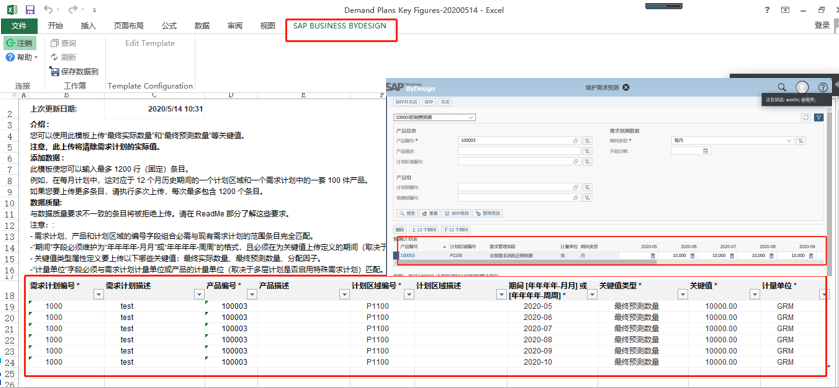Switch to the 审阅 ribbon tab

point(234,26)
